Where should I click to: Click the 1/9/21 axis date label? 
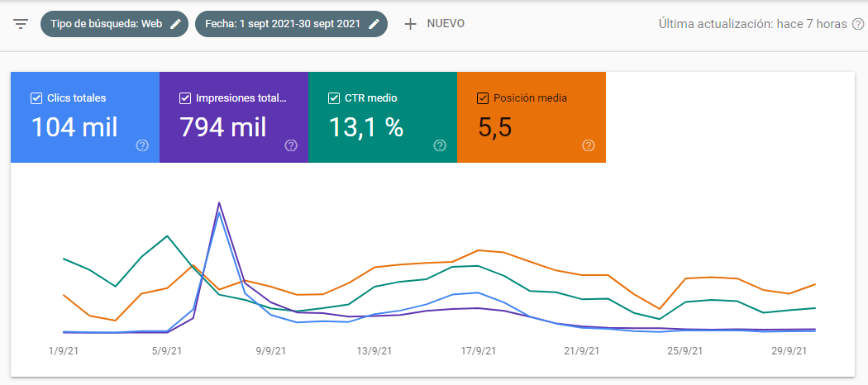point(64,350)
